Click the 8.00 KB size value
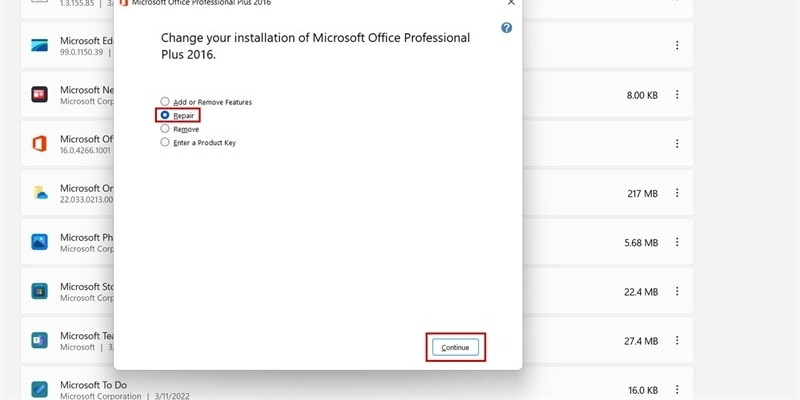Viewport: 800px width, 400px height. click(642, 95)
